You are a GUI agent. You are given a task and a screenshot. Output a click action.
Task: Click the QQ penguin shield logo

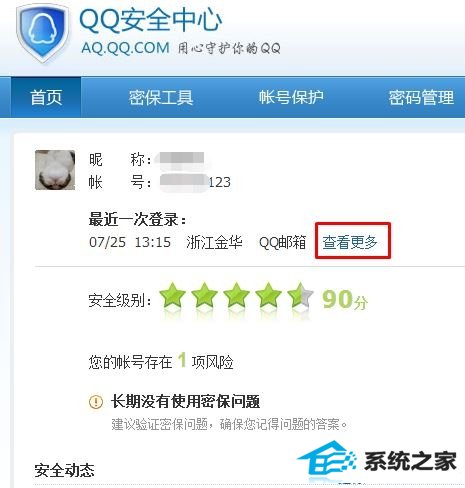[43, 33]
